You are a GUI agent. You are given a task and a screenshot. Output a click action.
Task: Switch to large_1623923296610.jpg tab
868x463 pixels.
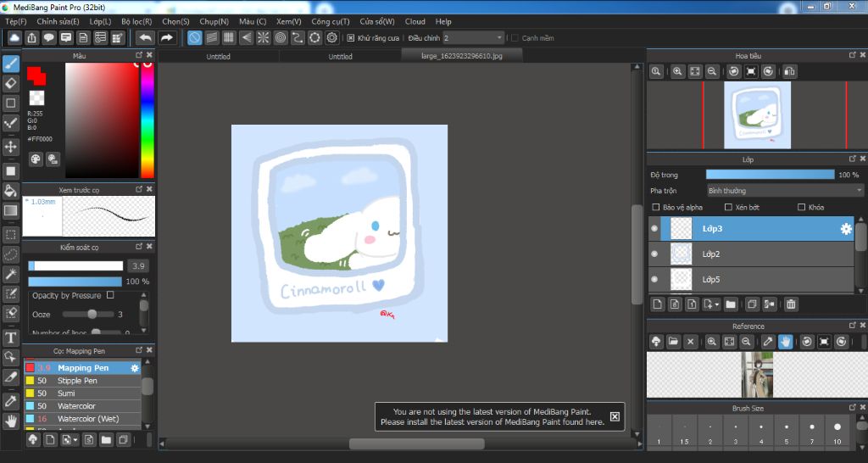462,56
